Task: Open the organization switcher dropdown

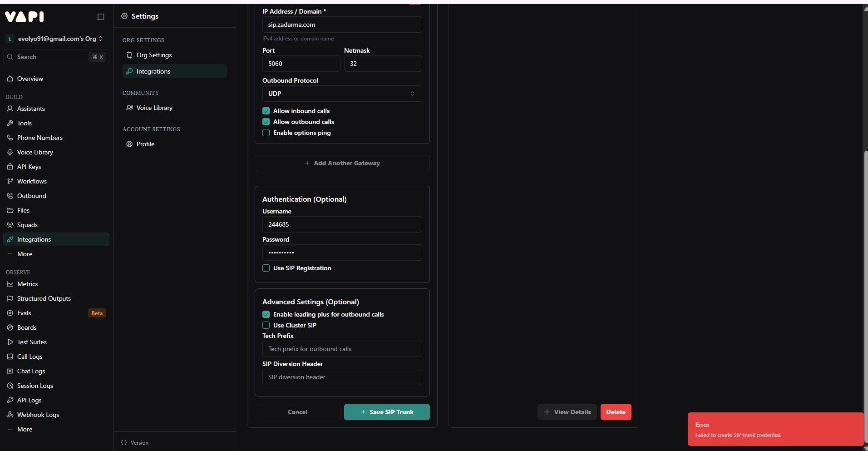Action: click(x=54, y=39)
